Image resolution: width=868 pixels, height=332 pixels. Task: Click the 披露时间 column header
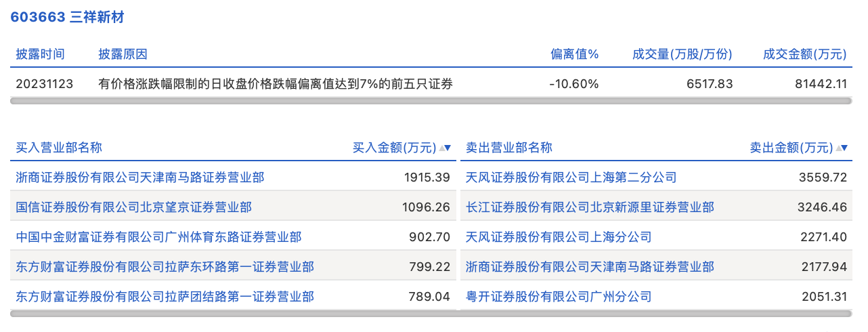tap(41, 54)
